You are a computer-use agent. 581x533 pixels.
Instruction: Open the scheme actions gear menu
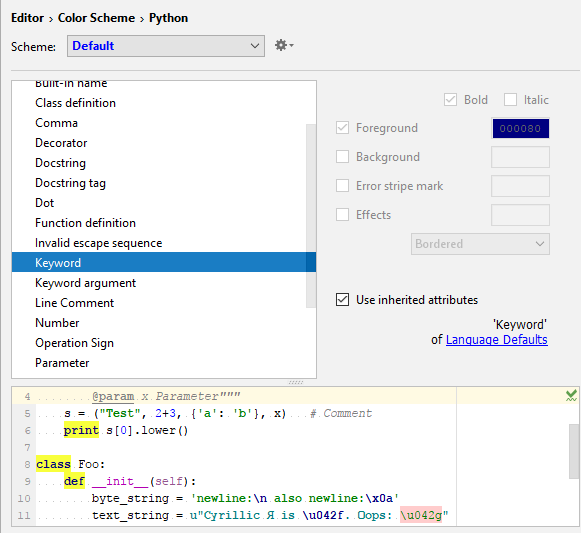click(284, 46)
